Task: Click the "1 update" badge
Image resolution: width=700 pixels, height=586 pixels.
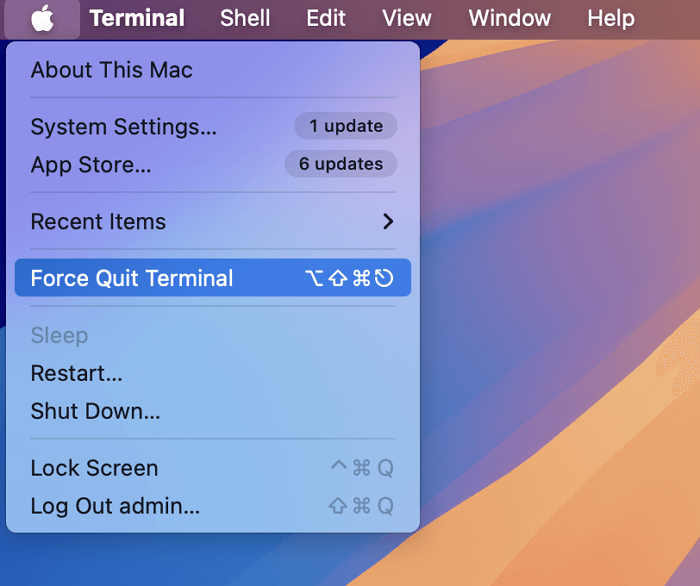Action: (345, 126)
